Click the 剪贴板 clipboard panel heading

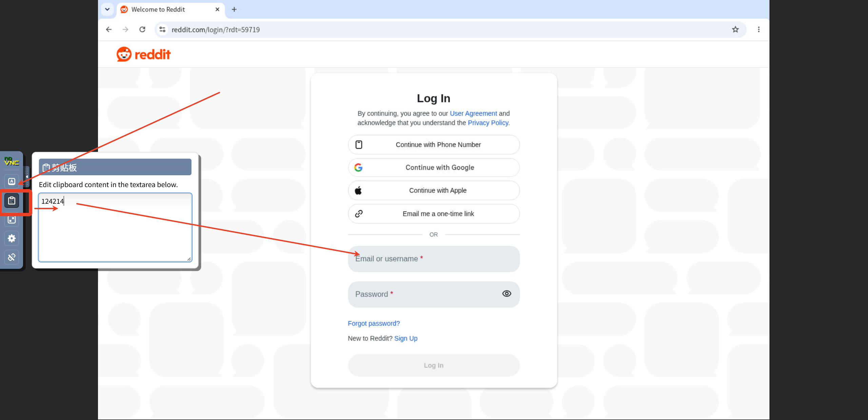(115, 167)
